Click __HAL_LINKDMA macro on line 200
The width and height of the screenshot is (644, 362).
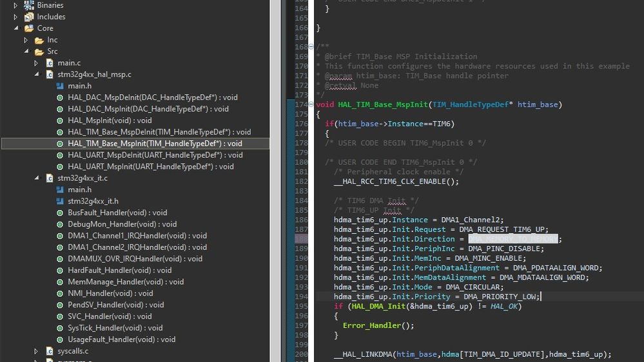click(x=363, y=354)
